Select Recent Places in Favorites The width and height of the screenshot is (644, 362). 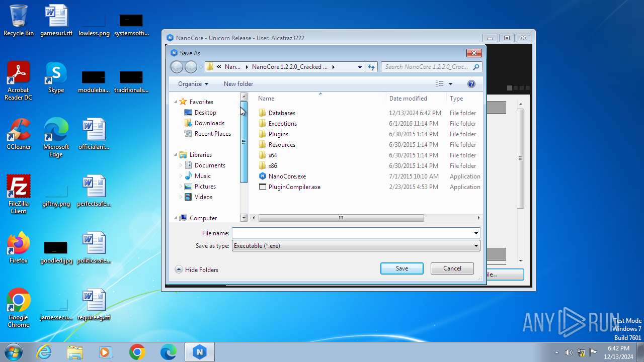click(x=213, y=134)
